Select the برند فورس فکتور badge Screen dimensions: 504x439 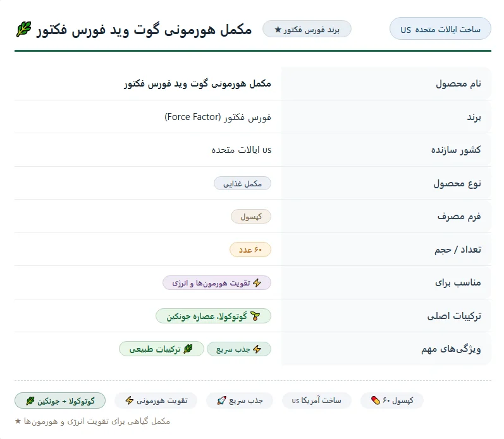click(x=307, y=29)
